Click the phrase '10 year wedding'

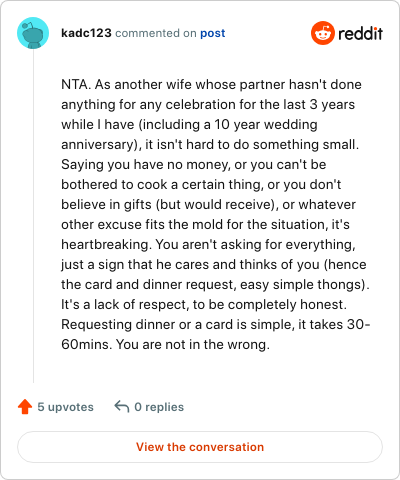pos(266,125)
